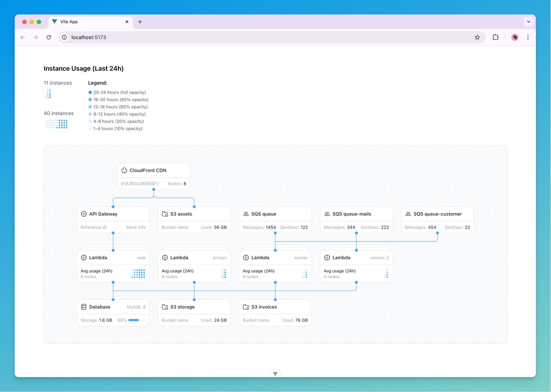
Task: Click the usage dot grid on Lambda worker
Action: click(304, 274)
